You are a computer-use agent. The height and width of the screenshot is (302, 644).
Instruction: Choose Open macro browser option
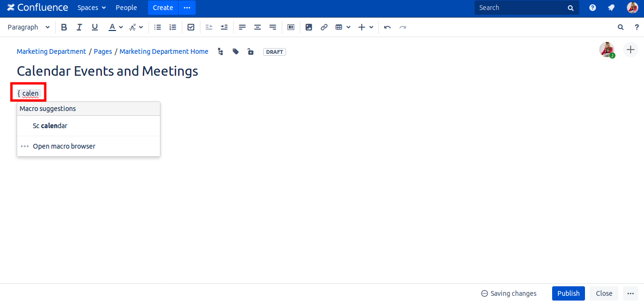point(64,146)
